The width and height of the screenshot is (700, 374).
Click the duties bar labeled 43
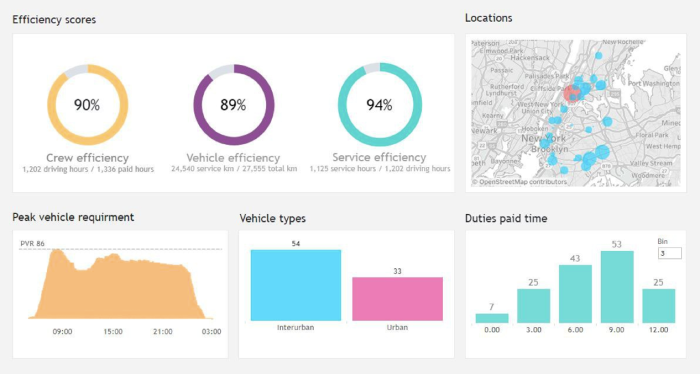click(575, 294)
